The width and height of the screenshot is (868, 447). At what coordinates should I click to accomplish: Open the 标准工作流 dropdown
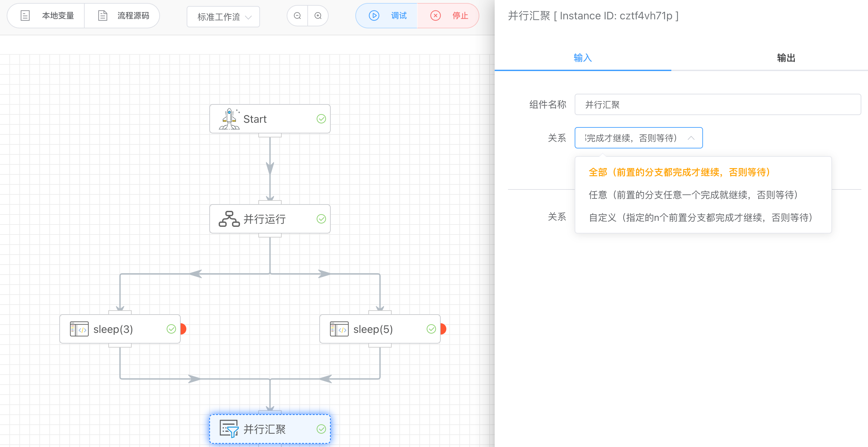click(223, 17)
